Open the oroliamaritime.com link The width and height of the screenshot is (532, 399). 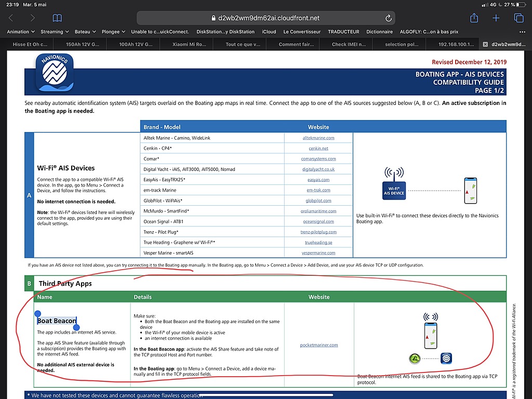pos(318,211)
